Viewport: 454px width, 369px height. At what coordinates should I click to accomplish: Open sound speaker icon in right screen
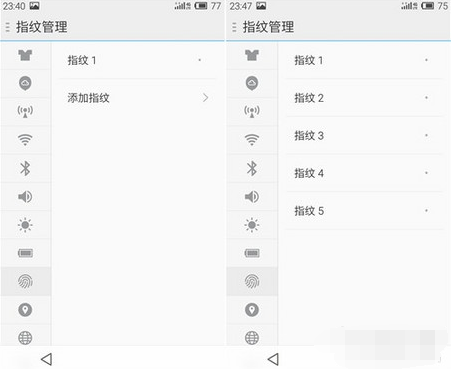point(252,197)
